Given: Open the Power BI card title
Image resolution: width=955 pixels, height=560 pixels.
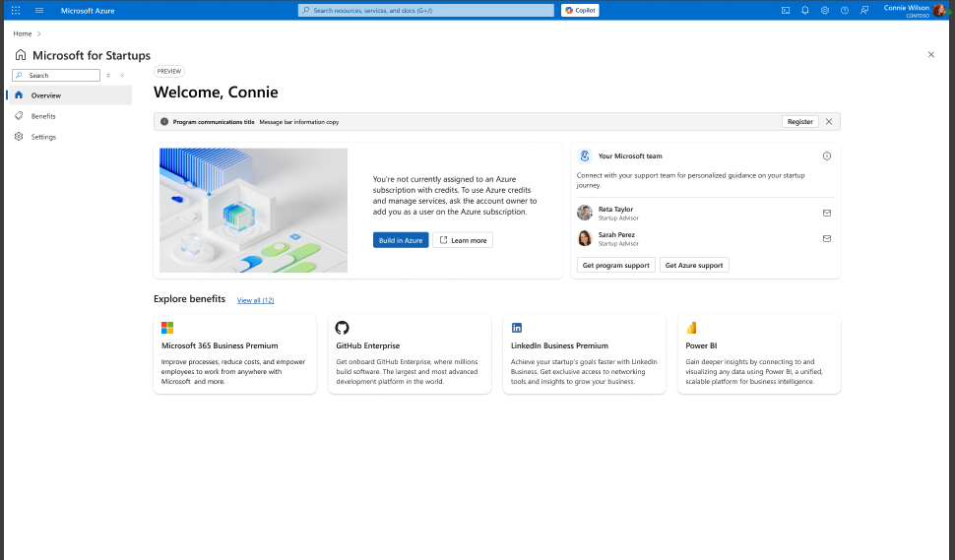Looking at the screenshot, I should point(701,345).
